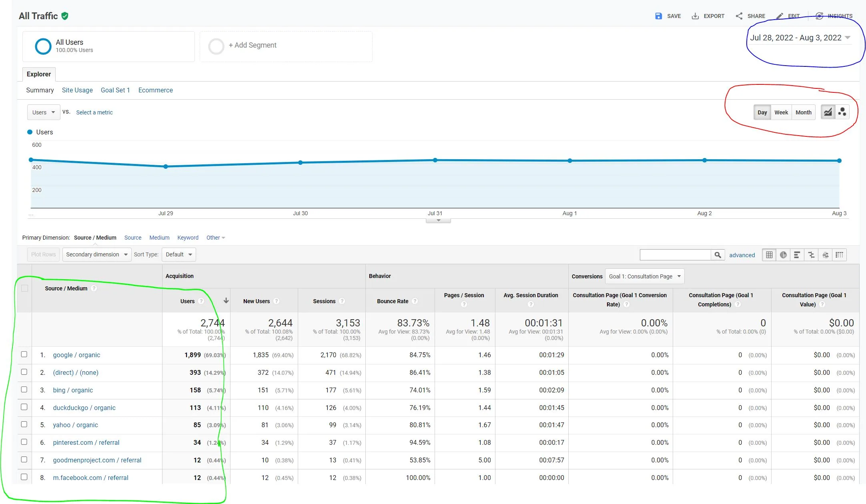Check the yahoo / organic row checkbox

click(24, 424)
